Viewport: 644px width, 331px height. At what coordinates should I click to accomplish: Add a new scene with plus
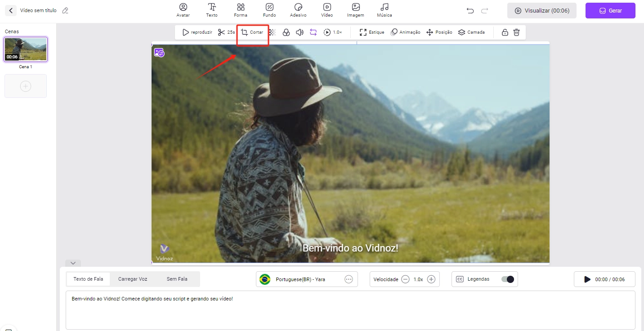coord(26,86)
